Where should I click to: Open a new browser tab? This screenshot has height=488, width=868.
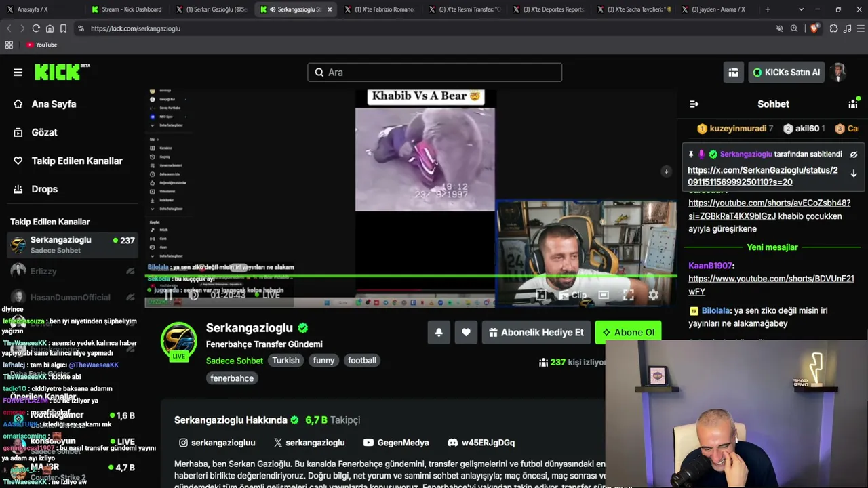(768, 9)
